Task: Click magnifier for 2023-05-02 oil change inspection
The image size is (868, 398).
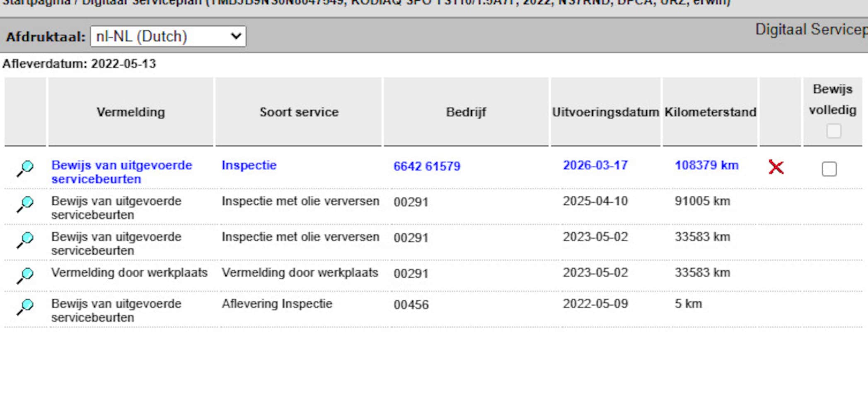Action: tap(25, 239)
